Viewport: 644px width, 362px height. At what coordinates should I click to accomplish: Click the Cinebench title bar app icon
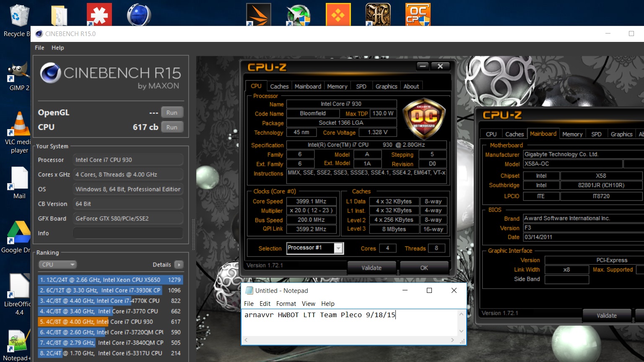39,34
